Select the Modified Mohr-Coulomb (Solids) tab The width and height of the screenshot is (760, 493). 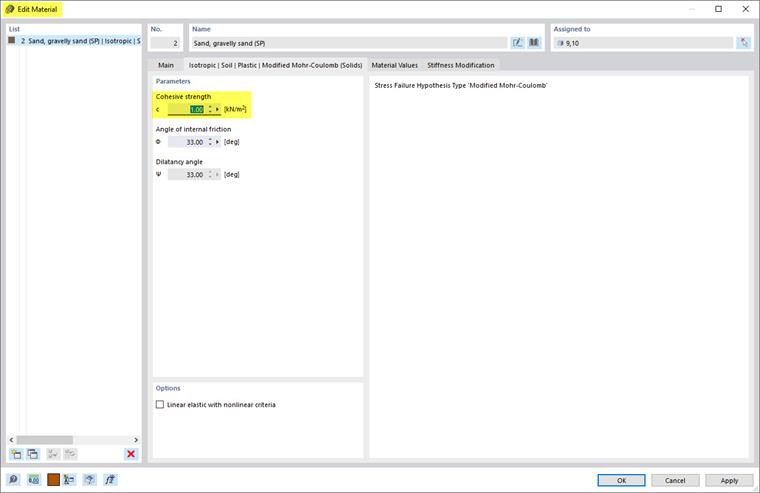275,65
